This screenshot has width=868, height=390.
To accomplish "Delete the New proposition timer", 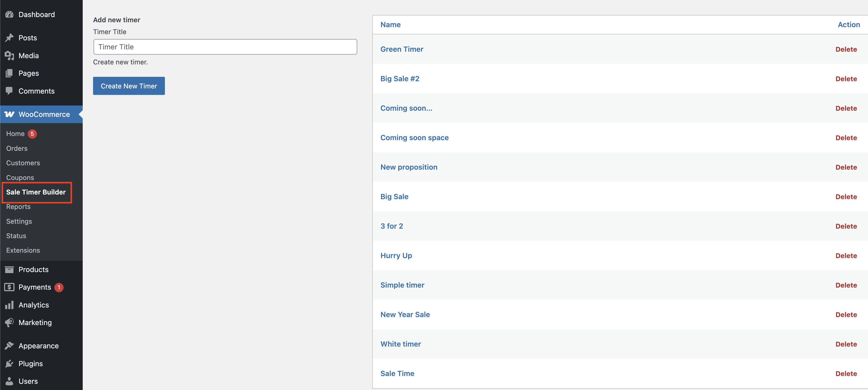I will coord(846,167).
